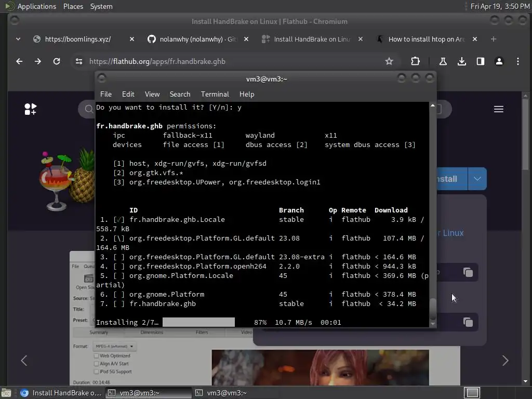Open Install button dropdown arrow on Flathub
The height and width of the screenshot is (399, 532).
coord(477,179)
